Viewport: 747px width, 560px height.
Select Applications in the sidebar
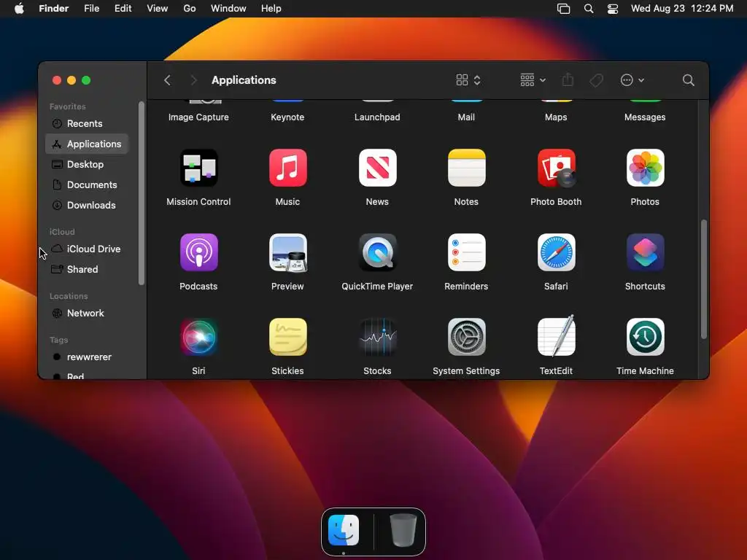click(87, 144)
